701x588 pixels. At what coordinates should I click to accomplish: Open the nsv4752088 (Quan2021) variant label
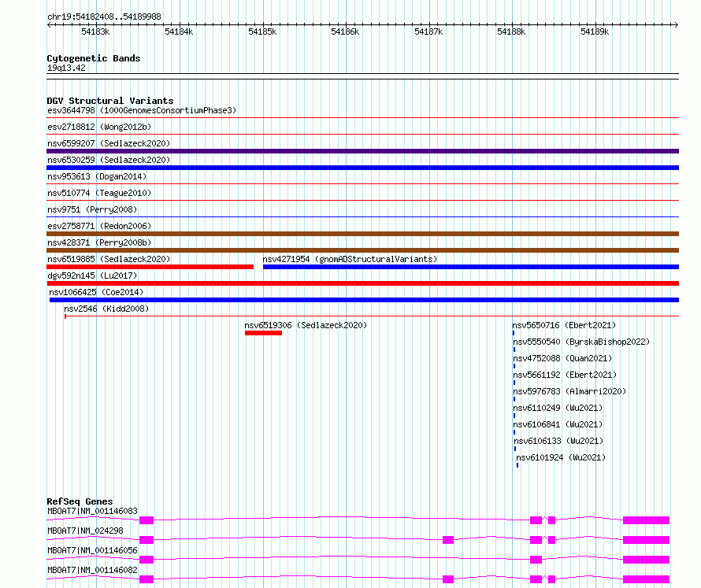click(x=562, y=358)
